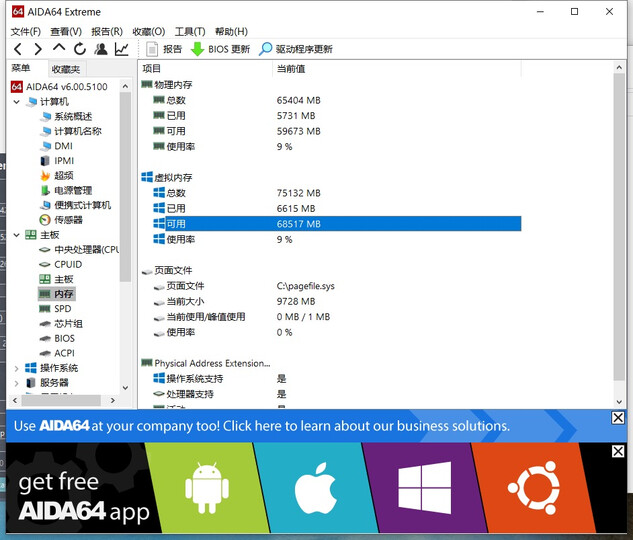
Task: Select 操作系统支持 row
Action: click(x=331, y=379)
